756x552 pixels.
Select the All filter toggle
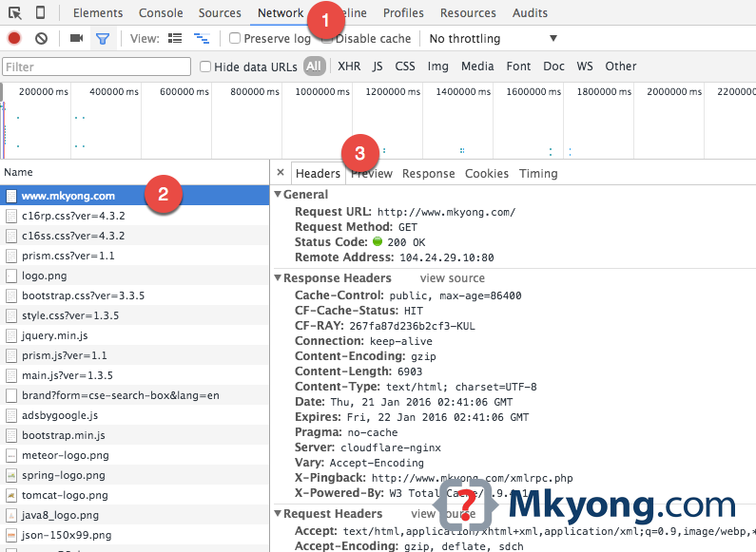click(x=315, y=67)
